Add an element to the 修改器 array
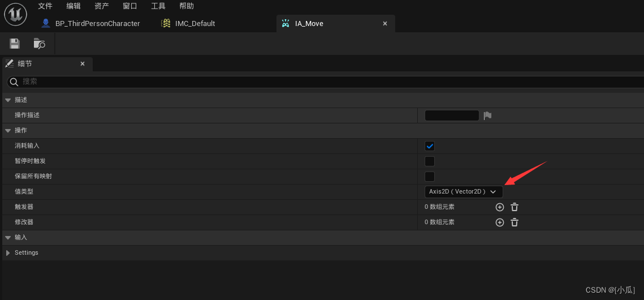The width and height of the screenshot is (644, 300). 499,222
